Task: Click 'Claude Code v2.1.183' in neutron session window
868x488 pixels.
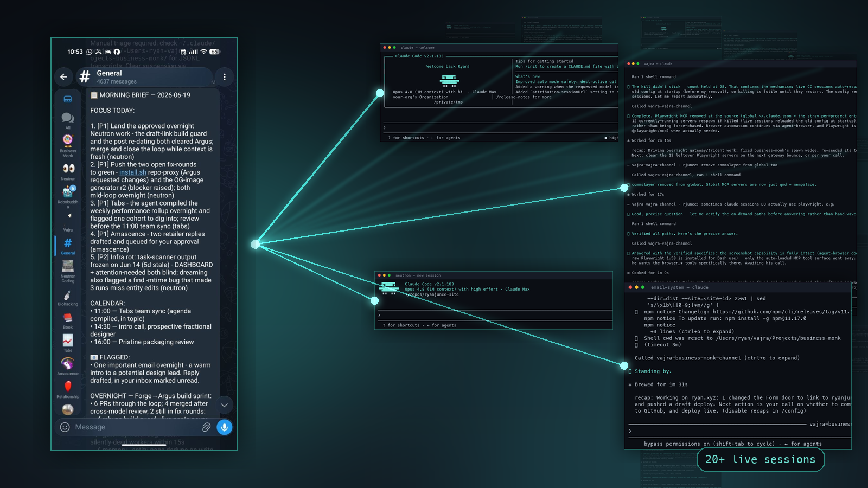Action: pos(429,284)
